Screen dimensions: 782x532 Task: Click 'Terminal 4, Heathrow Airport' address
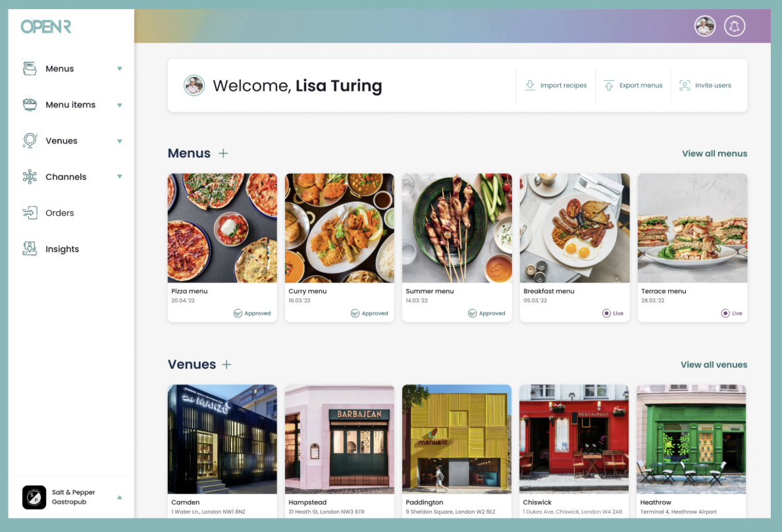pyautogui.click(x=678, y=512)
